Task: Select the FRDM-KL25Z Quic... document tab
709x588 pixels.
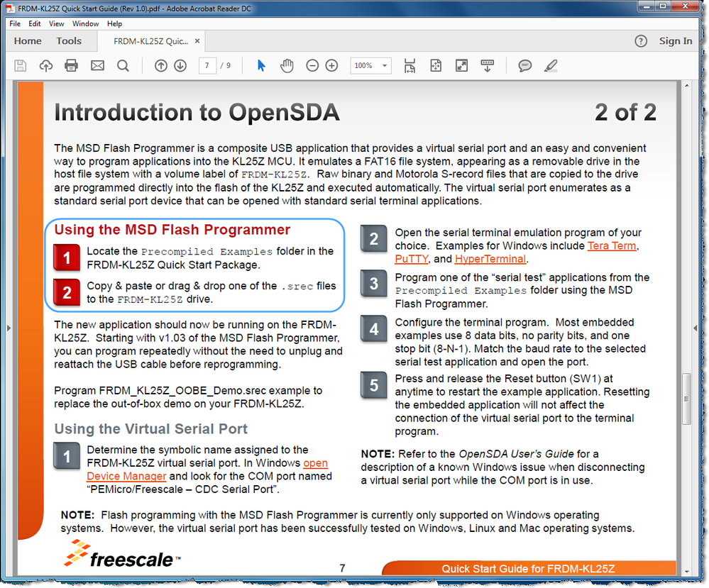Action: click(150, 41)
